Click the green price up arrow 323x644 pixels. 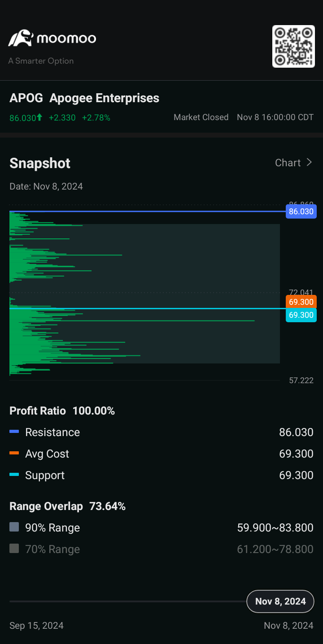click(39, 117)
